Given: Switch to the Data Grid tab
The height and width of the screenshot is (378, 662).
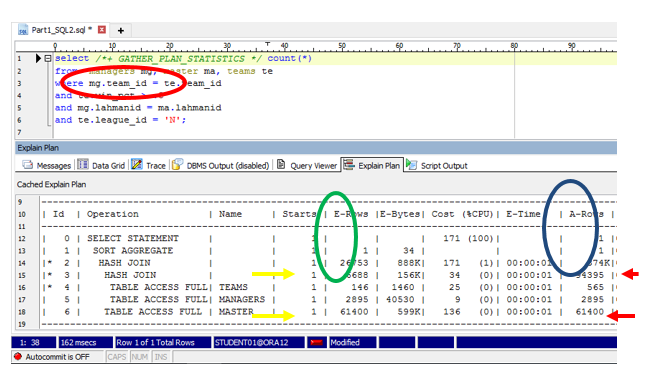Looking at the screenshot, I should click(x=101, y=166).
